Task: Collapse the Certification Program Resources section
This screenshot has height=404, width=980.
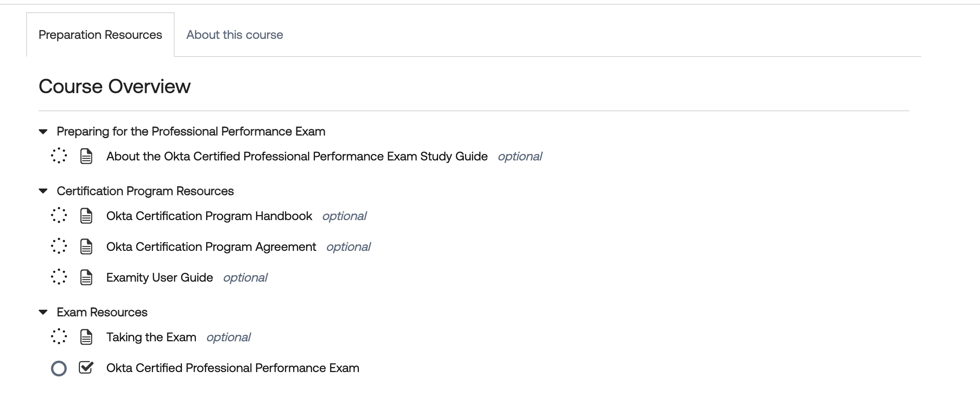Action: click(43, 191)
